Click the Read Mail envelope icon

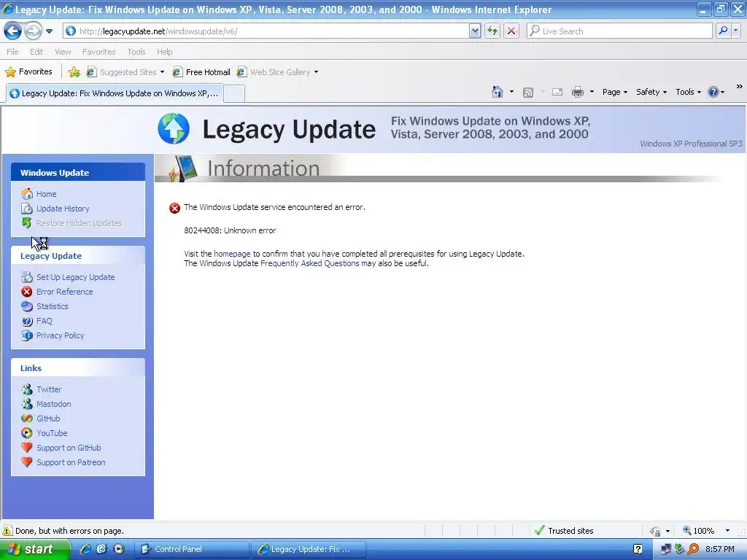[x=557, y=92]
